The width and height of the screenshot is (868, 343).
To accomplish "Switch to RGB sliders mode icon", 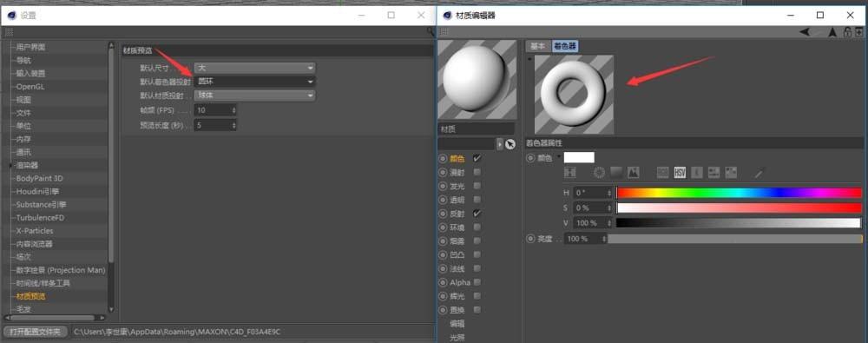I will (662, 173).
